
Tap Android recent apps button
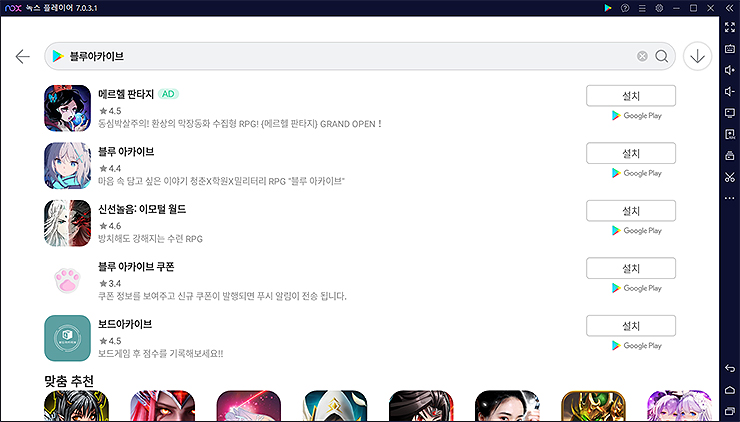pyautogui.click(x=730, y=411)
